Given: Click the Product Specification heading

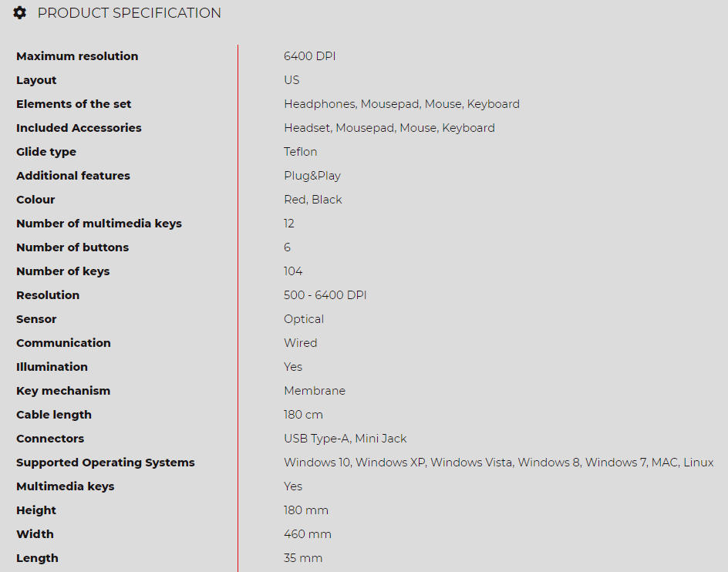Looking at the screenshot, I should [129, 13].
